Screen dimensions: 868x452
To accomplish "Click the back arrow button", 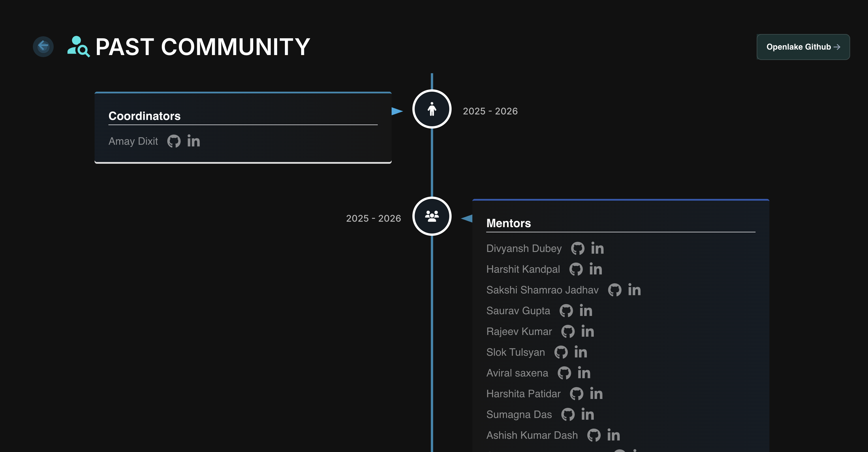I will click(x=43, y=46).
